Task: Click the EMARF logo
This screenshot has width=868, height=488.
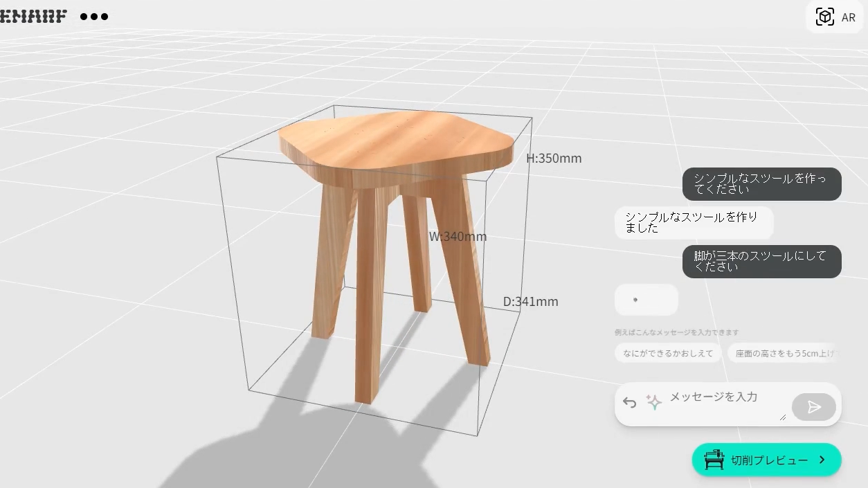Action: 33,17
